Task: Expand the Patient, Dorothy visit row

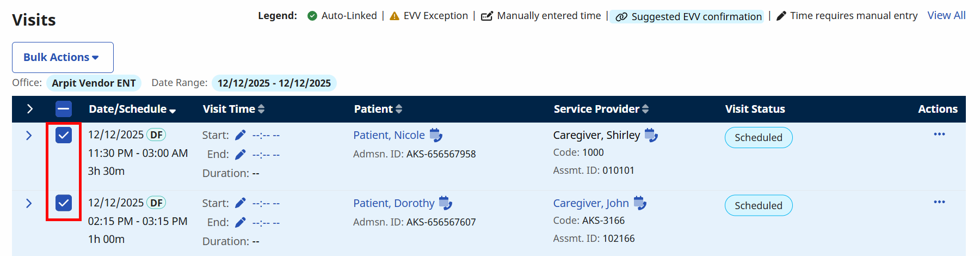Action: point(29,204)
